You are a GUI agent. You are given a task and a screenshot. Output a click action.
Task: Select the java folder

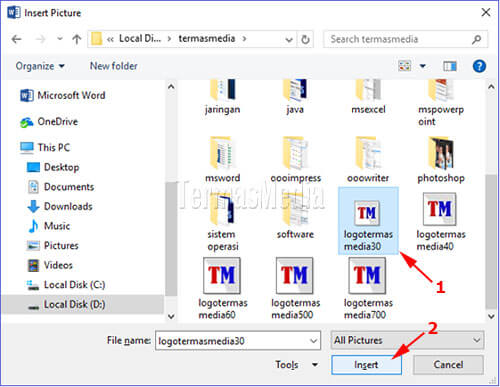point(295,97)
